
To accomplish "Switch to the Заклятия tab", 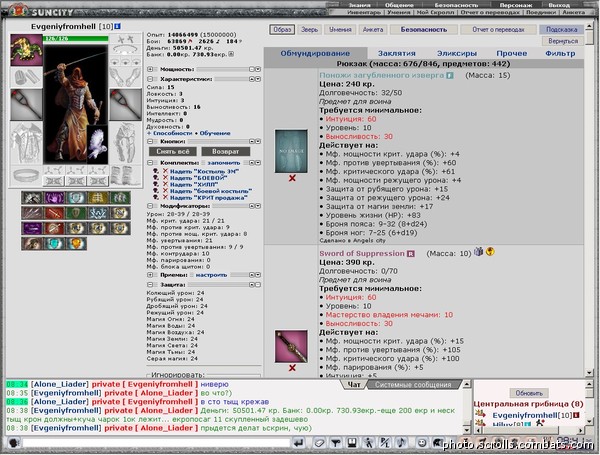I will click(x=396, y=54).
